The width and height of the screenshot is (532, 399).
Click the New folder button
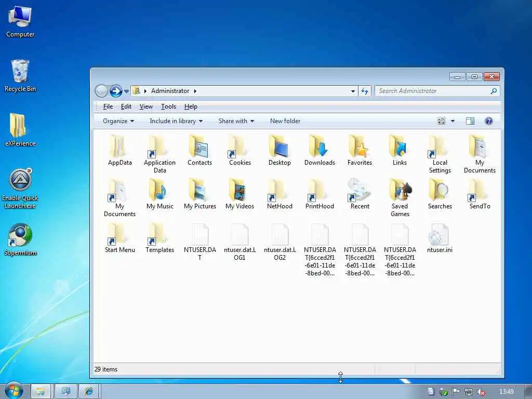285,121
